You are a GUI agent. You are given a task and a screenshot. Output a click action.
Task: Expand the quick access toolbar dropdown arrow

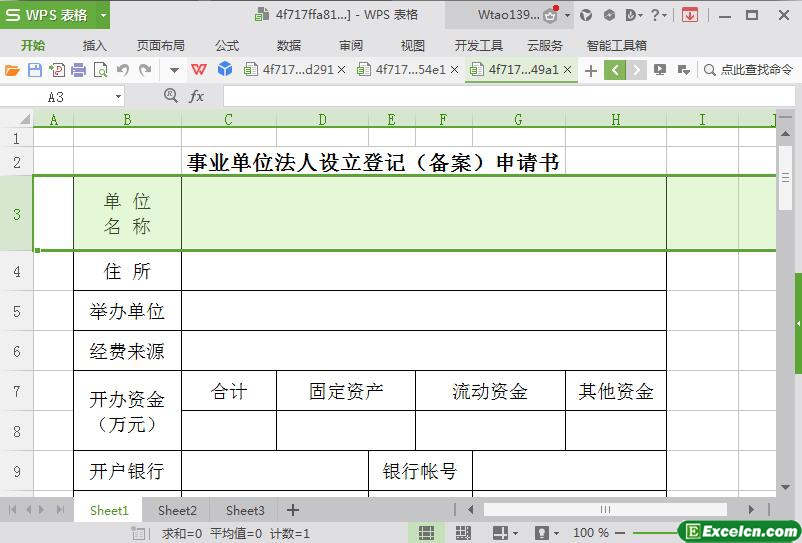click(174, 70)
